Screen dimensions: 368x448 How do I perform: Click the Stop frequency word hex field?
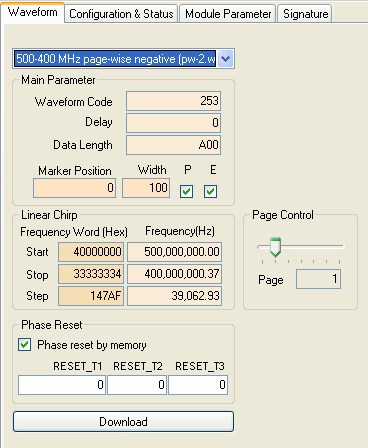91,274
